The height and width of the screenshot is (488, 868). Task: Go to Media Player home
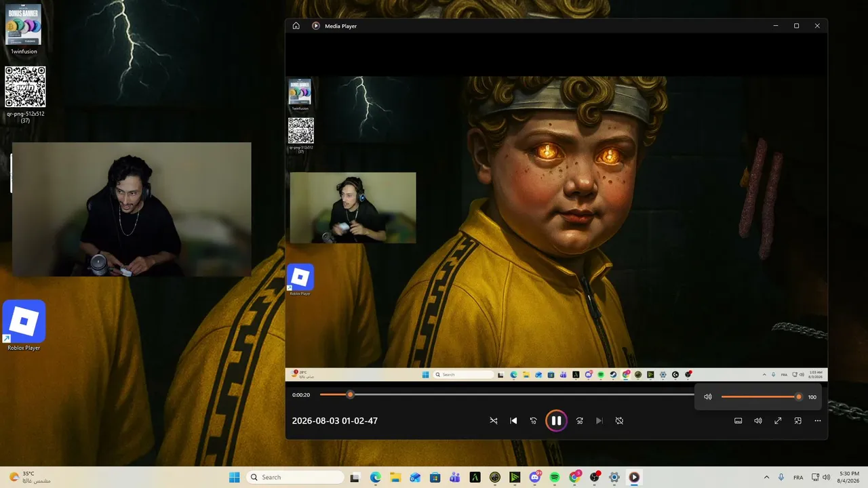[x=296, y=26]
